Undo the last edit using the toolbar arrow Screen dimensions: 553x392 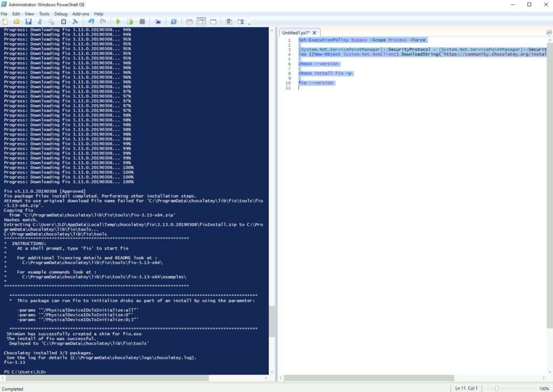coord(91,22)
